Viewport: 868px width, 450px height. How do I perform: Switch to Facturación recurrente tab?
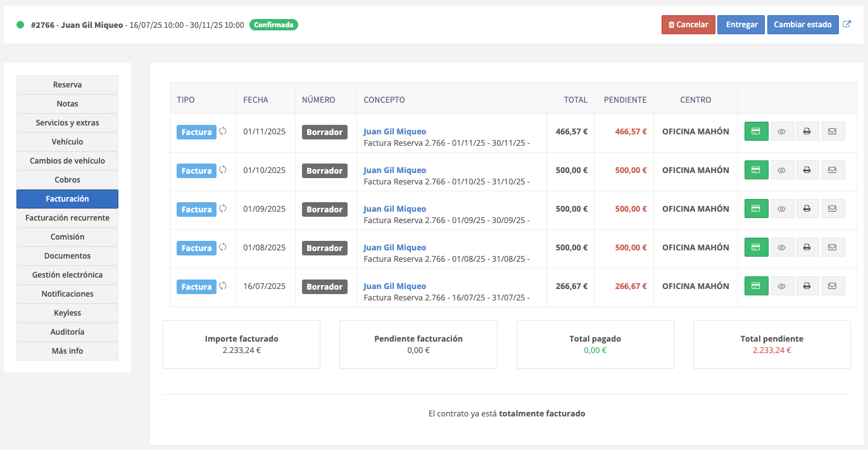coord(67,218)
